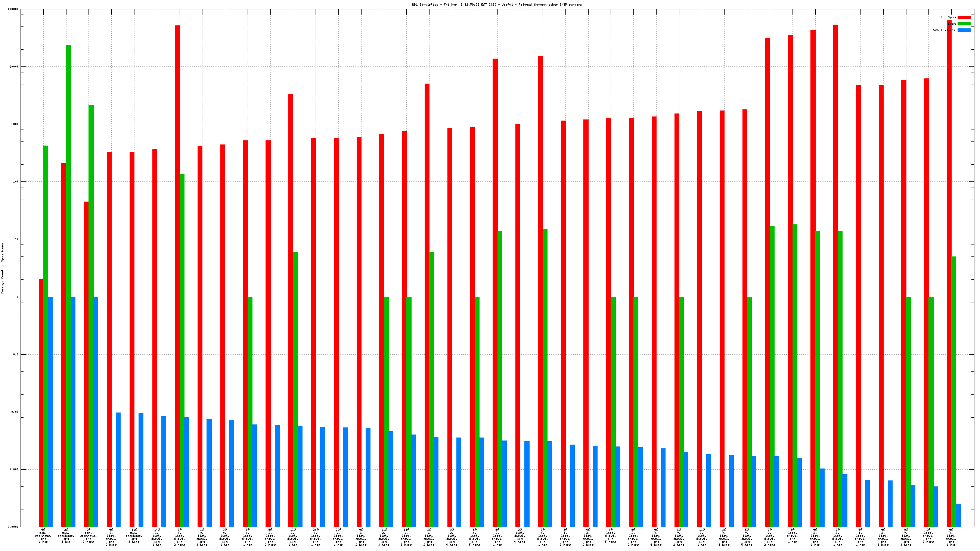Click the '13@ 3.list.dnswl.org 1 hop' axis label
The height and width of the screenshot is (551, 980).
292,537
